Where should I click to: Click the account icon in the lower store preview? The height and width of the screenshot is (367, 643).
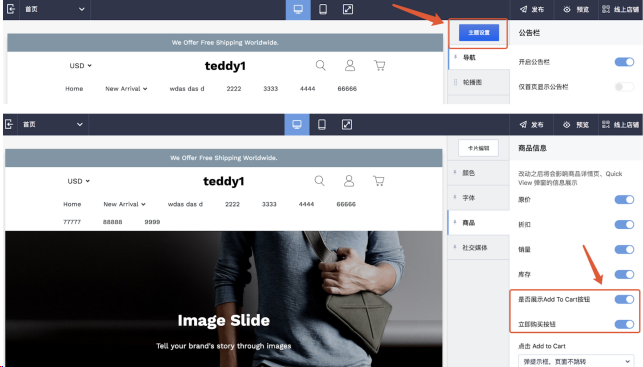tap(349, 181)
